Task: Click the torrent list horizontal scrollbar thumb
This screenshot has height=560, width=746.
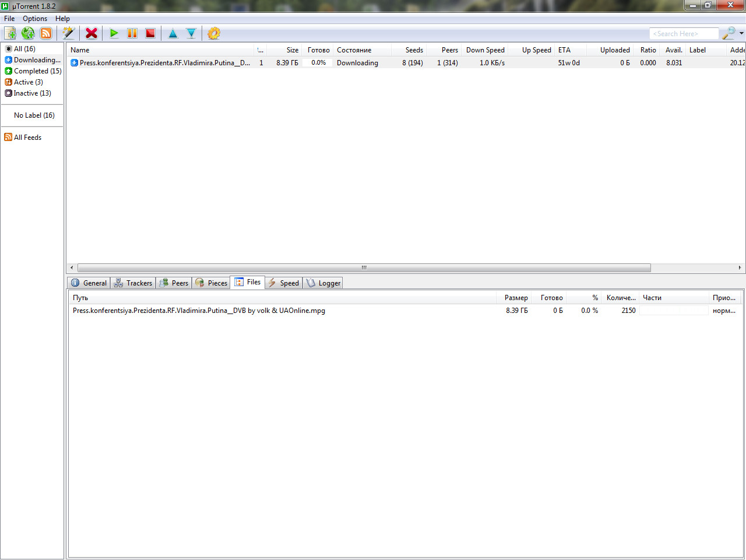Action: [364, 268]
